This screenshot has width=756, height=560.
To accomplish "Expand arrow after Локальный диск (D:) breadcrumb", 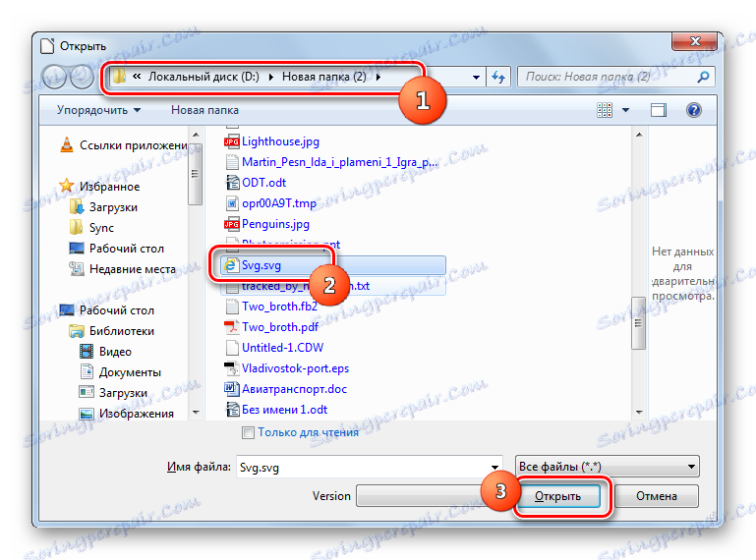I will tap(271, 77).
